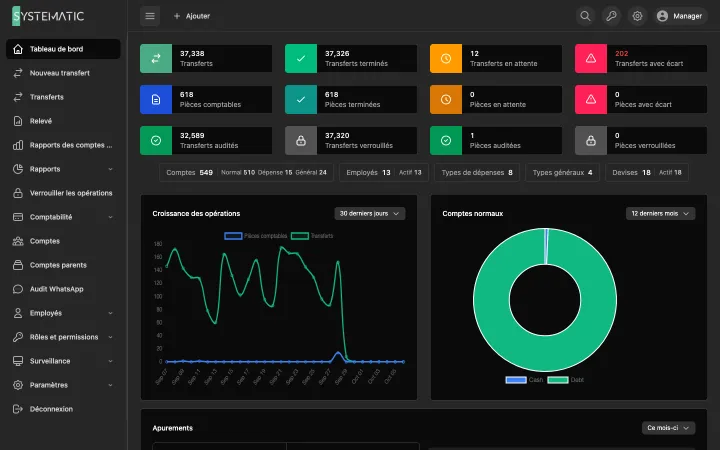Click the Déconnexion logout icon
Image resolution: width=720 pixels, height=450 pixels.
18,409
